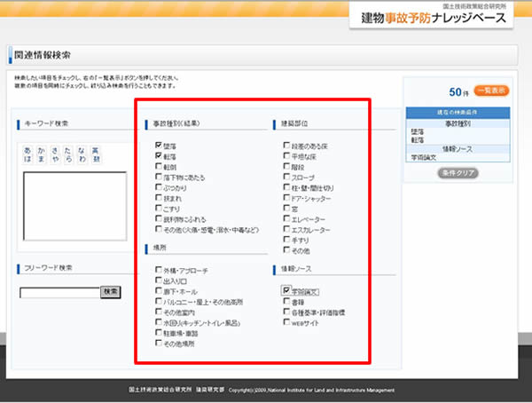Enable the 駐車場・車路 checkbox
532x403 pixels.
click(159, 332)
